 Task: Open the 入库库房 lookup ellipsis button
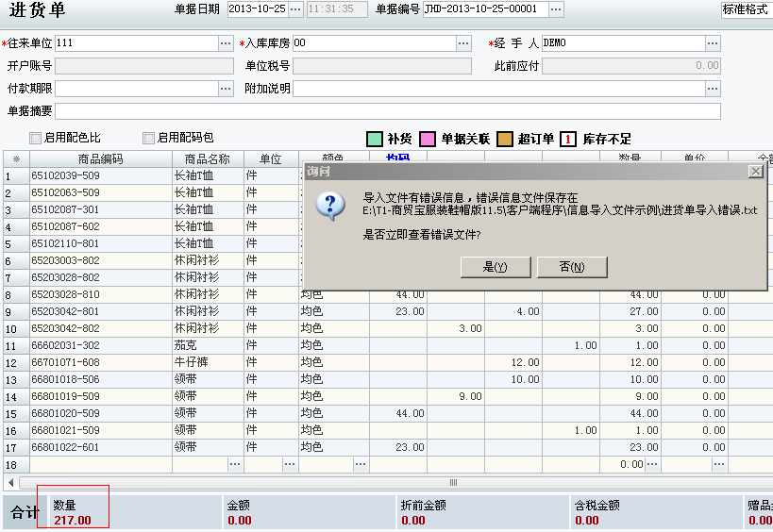(463, 43)
